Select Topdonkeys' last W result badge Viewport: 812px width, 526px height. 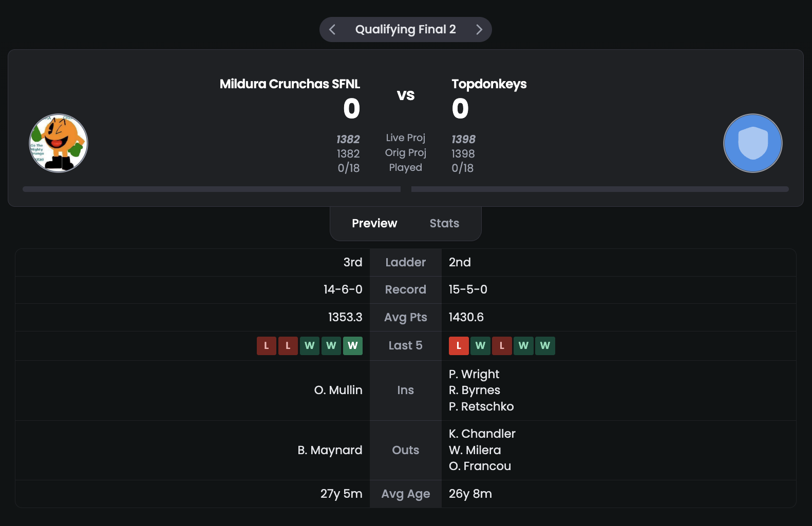545,346
